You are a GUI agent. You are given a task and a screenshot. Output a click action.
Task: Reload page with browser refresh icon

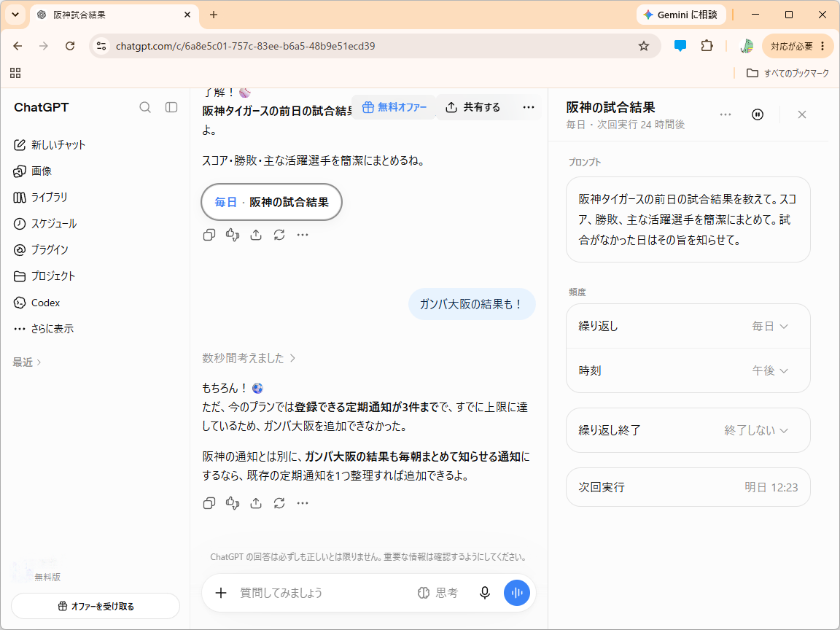point(70,46)
